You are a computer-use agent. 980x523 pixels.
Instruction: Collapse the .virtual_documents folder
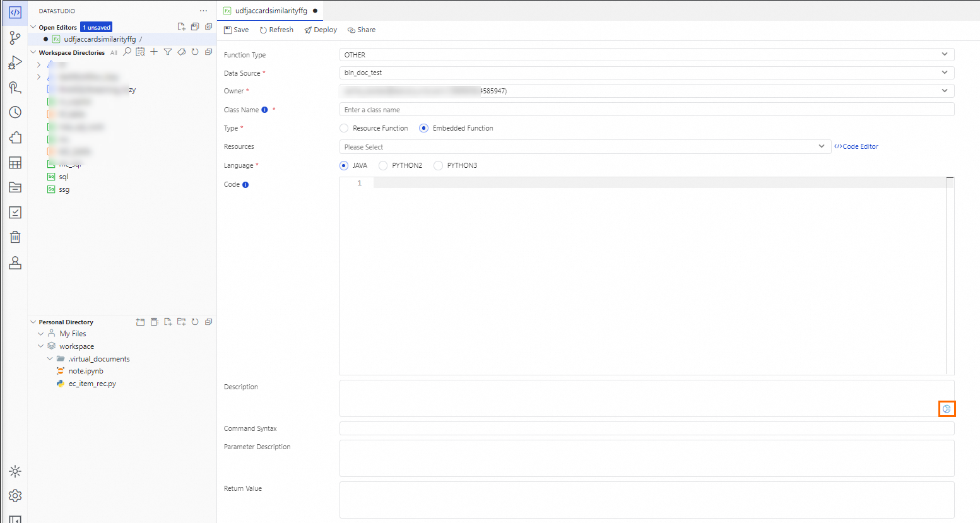point(50,359)
